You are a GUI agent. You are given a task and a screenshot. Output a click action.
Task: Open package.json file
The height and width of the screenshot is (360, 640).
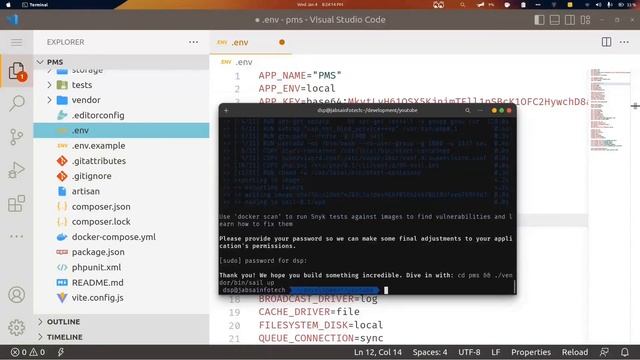click(98, 252)
